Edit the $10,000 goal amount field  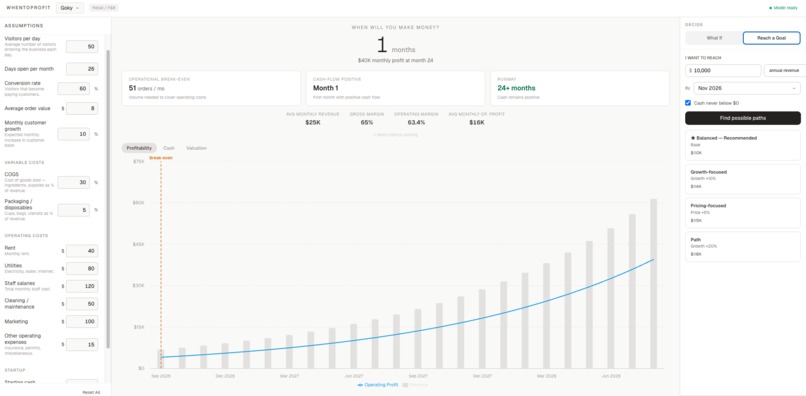723,70
